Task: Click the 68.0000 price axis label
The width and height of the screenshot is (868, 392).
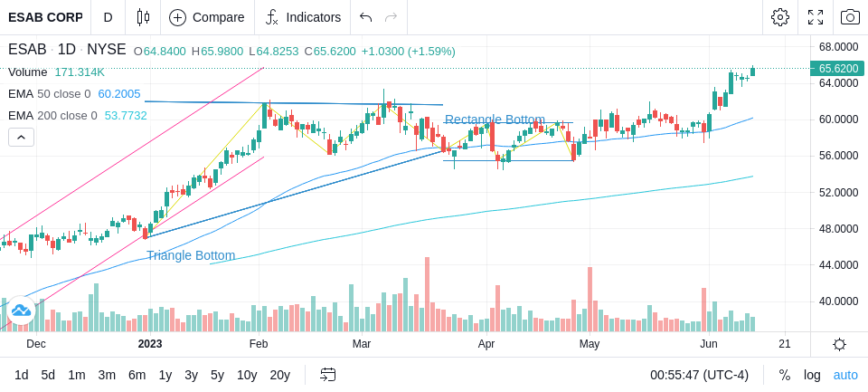Action: click(x=839, y=46)
